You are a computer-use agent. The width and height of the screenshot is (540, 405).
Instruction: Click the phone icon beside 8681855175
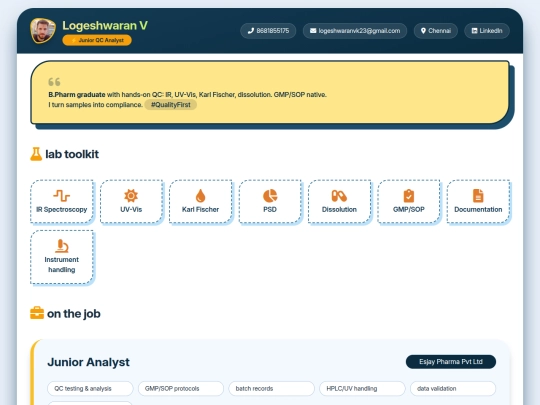coord(251,31)
